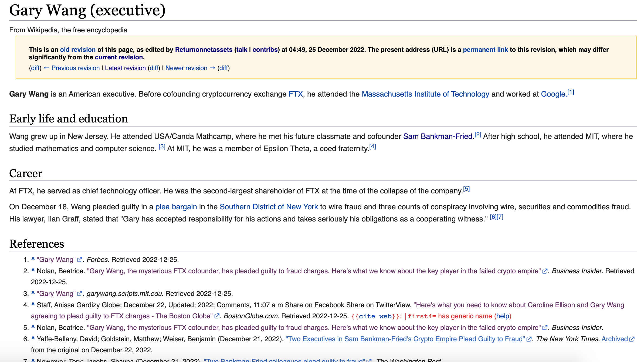Click the Google link in the intro
Image resolution: width=644 pixels, height=362 pixels.
click(x=552, y=94)
